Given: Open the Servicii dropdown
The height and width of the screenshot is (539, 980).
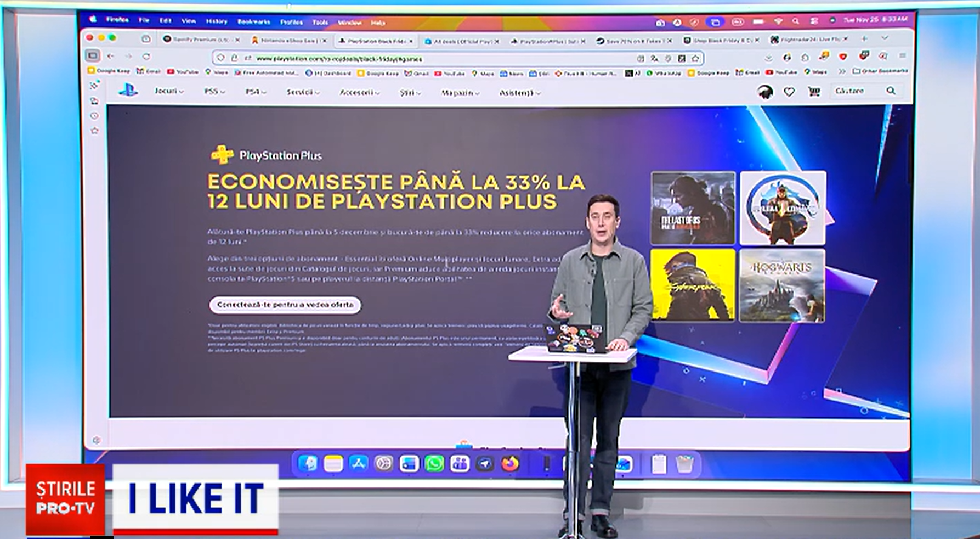Looking at the screenshot, I should pyautogui.click(x=303, y=92).
